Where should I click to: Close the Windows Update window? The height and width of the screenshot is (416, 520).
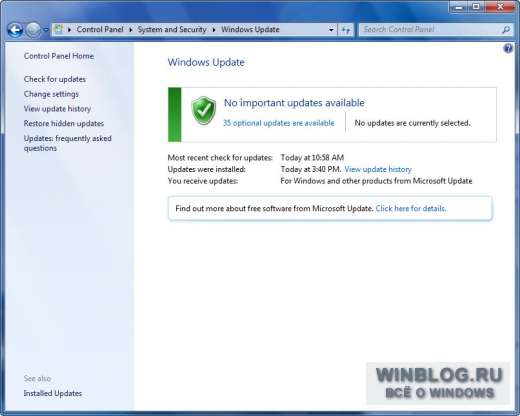500,6
